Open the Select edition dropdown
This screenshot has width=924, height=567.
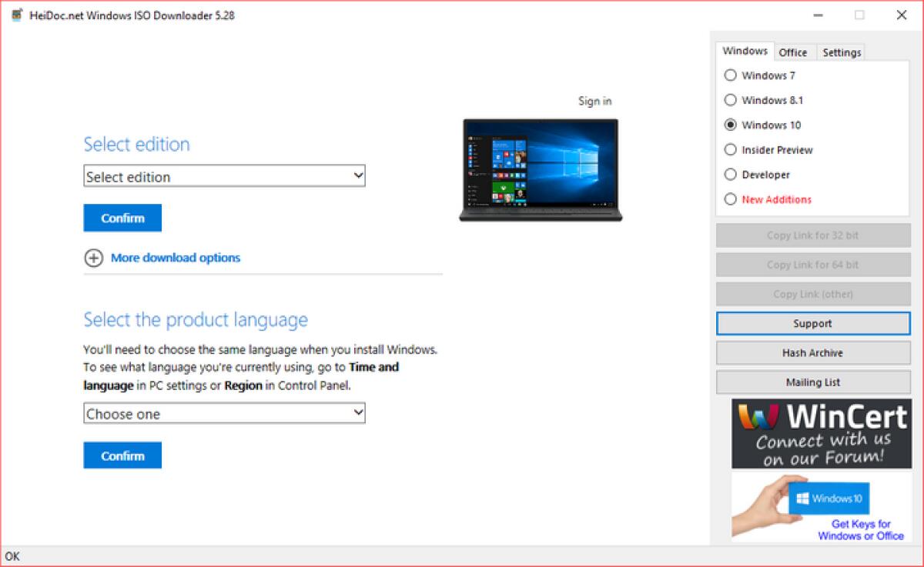[x=224, y=176]
